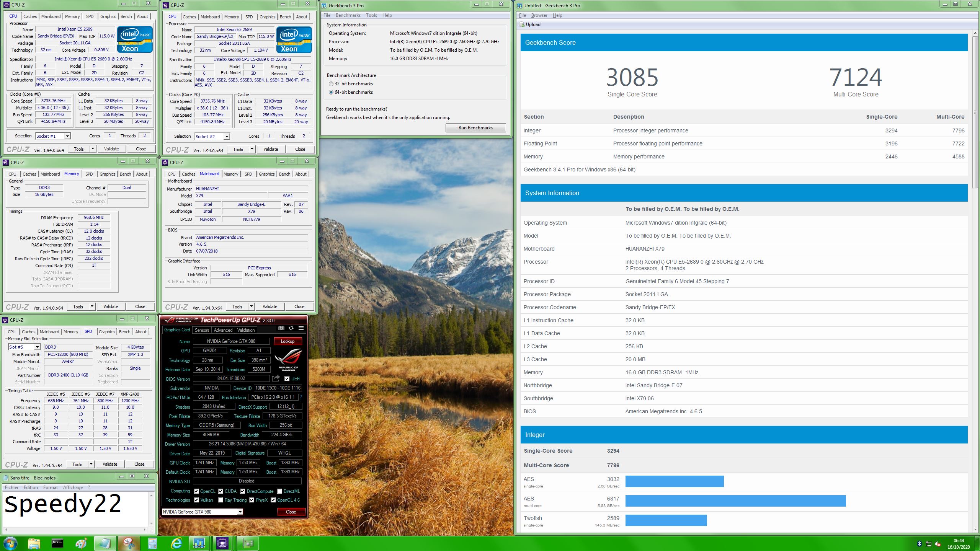Click the network tray icon
The width and height of the screenshot is (980, 551).
pyautogui.click(x=929, y=544)
